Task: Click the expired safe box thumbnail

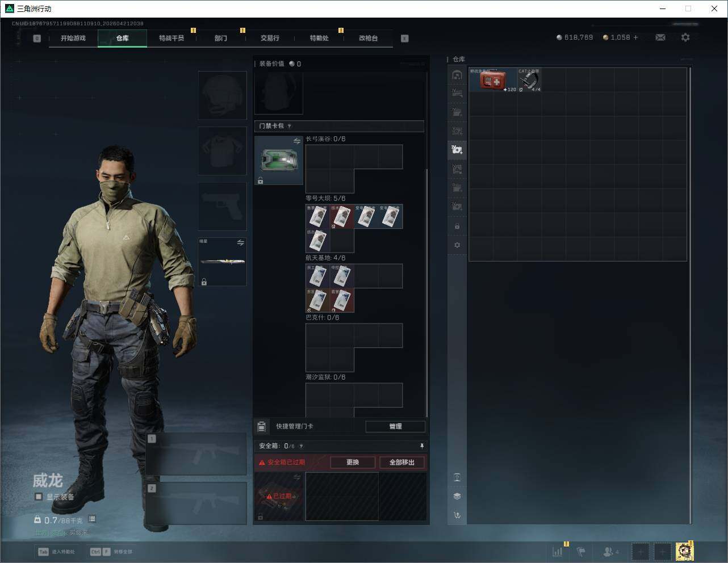Action: (278, 497)
